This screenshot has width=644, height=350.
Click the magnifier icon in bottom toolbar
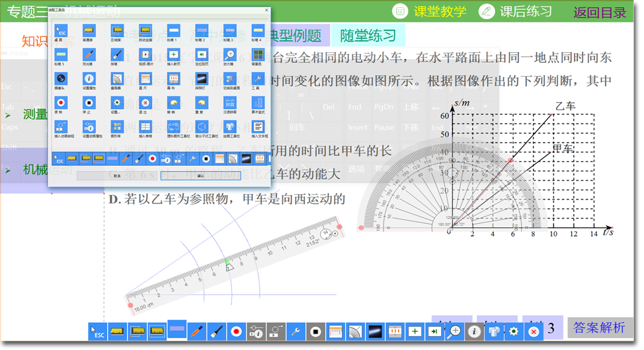454,332
